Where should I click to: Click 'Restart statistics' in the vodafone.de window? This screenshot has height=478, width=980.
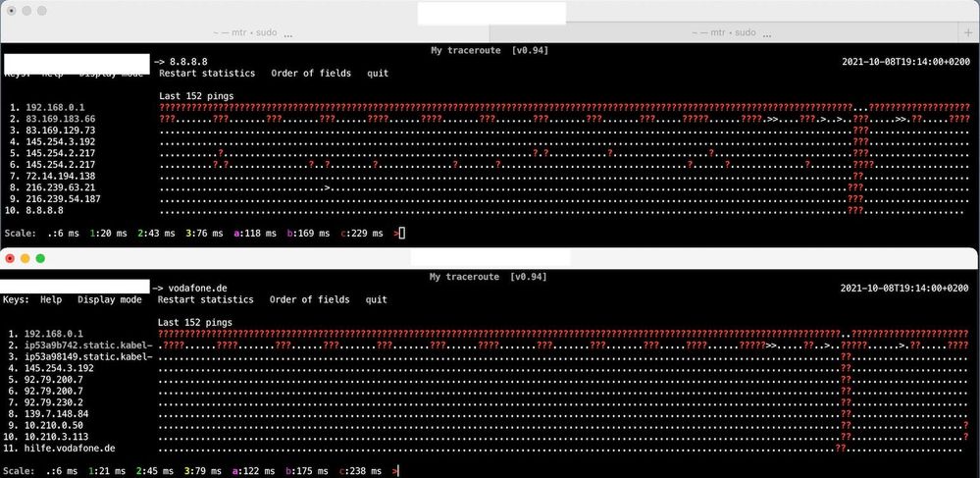206,299
